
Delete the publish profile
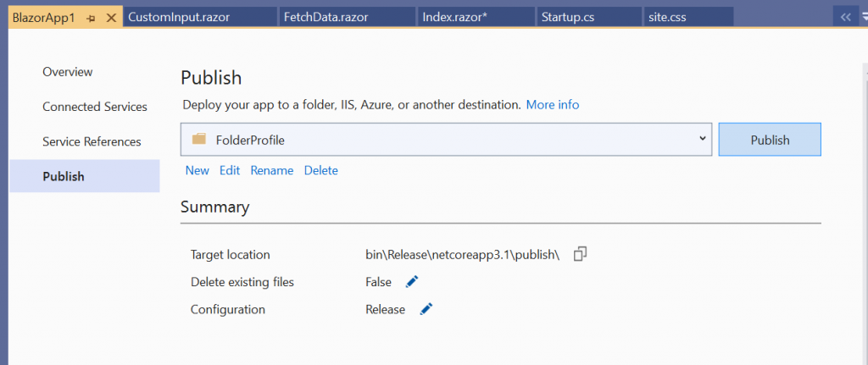tap(320, 170)
